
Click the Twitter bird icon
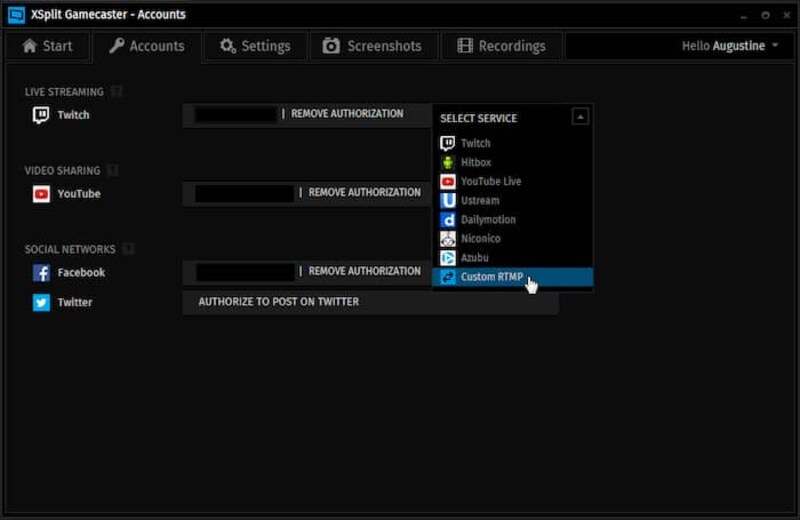pyautogui.click(x=41, y=302)
